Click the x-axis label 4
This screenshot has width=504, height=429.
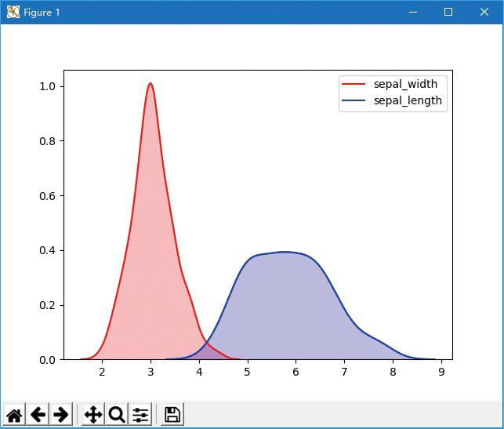tap(199, 372)
